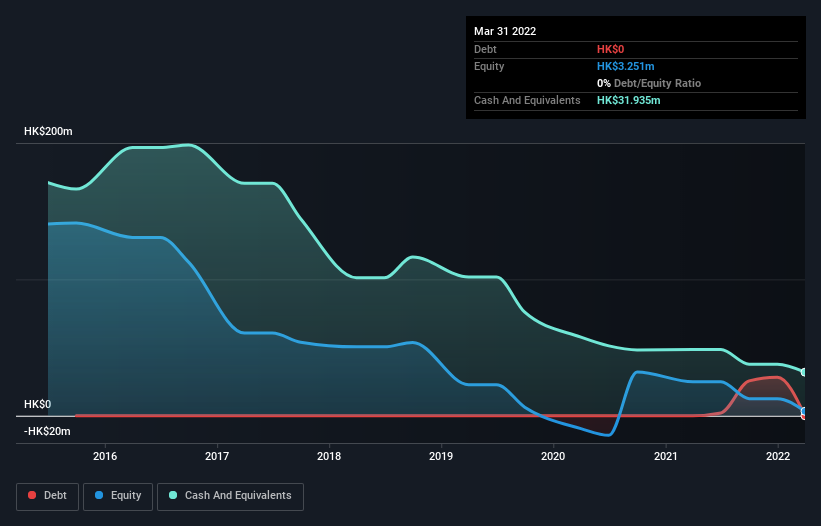Click the Debt row label in tooltip
821x526 pixels.
[485, 49]
